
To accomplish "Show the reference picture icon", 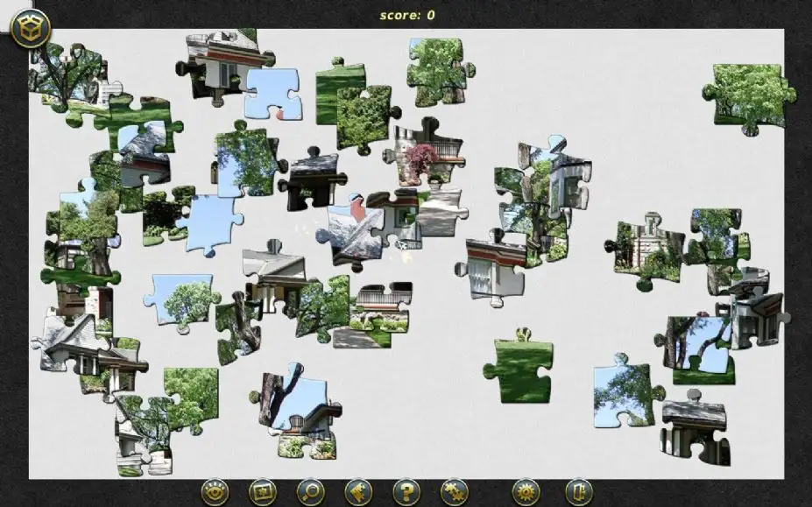I will pos(263,491).
